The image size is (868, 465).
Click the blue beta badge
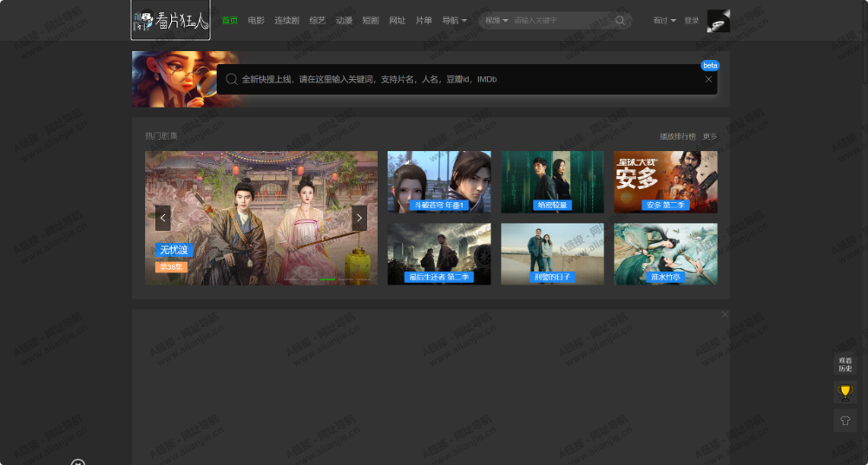710,65
